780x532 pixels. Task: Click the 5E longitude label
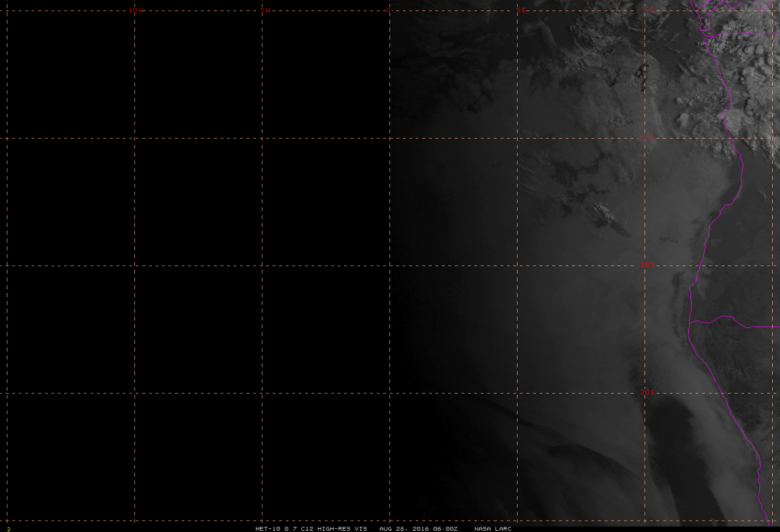click(521, 10)
